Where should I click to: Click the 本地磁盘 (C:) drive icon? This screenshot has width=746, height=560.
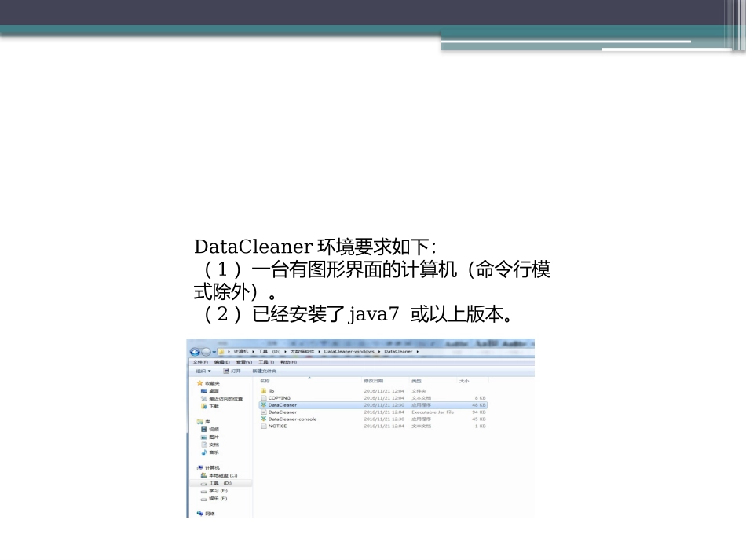click(x=204, y=475)
